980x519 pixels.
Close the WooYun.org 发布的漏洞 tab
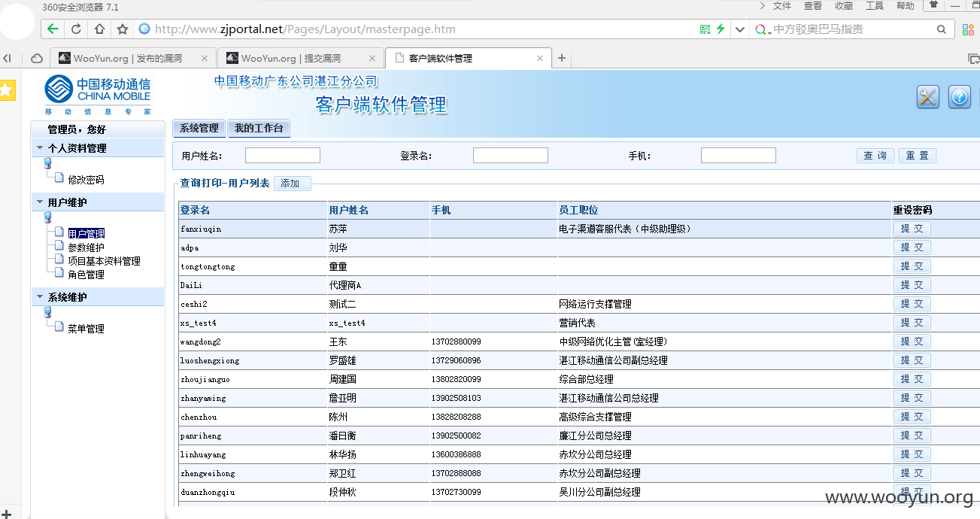[205, 58]
